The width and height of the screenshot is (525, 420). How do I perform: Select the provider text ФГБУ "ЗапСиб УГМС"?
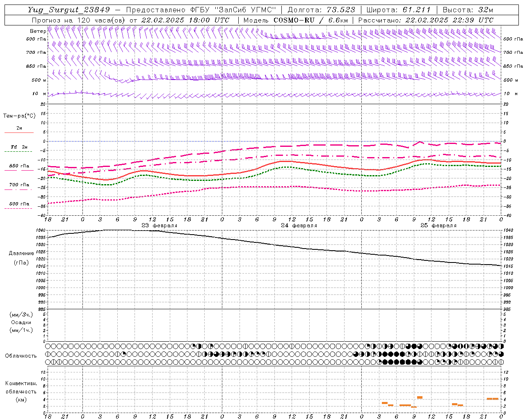click(x=234, y=10)
